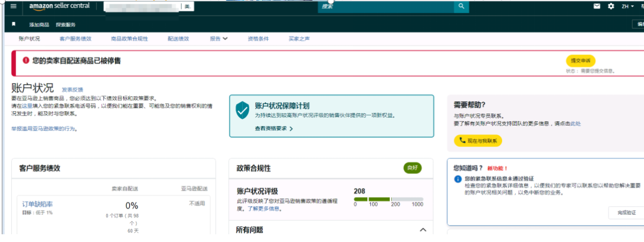
Task: Click the 目标：低于 1% text
Action: (38, 212)
